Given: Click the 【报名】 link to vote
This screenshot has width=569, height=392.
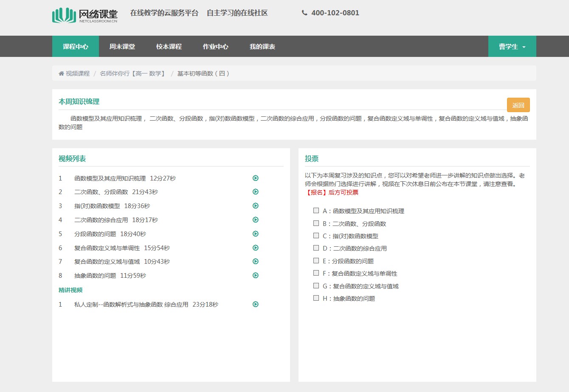Looking at the screenshot, I should click(316, 193).
